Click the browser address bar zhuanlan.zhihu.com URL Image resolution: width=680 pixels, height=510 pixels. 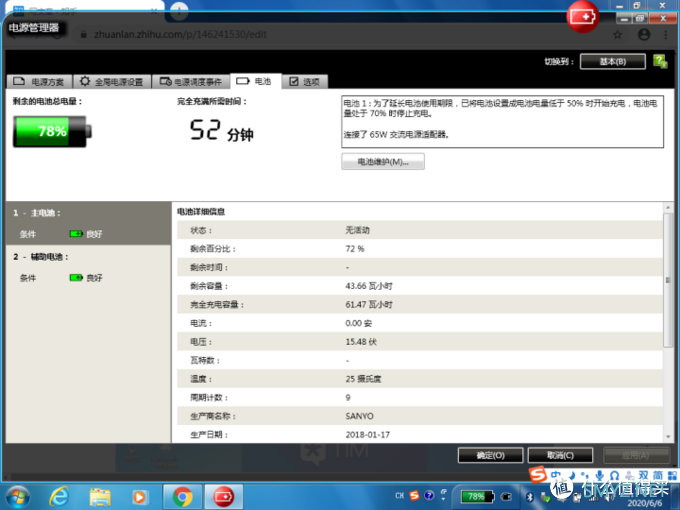pyautogui.click(x=180, y=35)
